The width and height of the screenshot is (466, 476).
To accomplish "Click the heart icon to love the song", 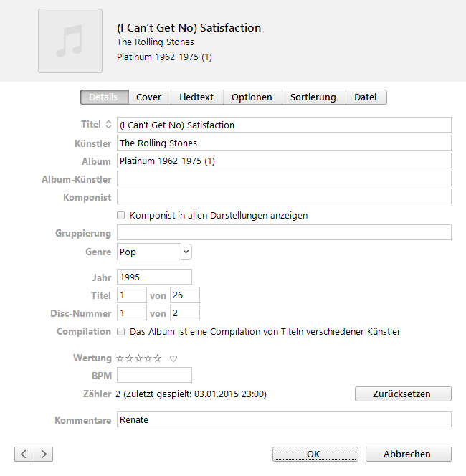I will 173,358.
